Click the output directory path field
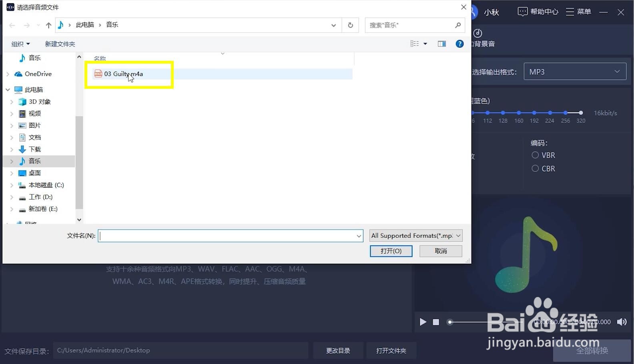Viewport: 634px width, 364px height. coord(181,350)
